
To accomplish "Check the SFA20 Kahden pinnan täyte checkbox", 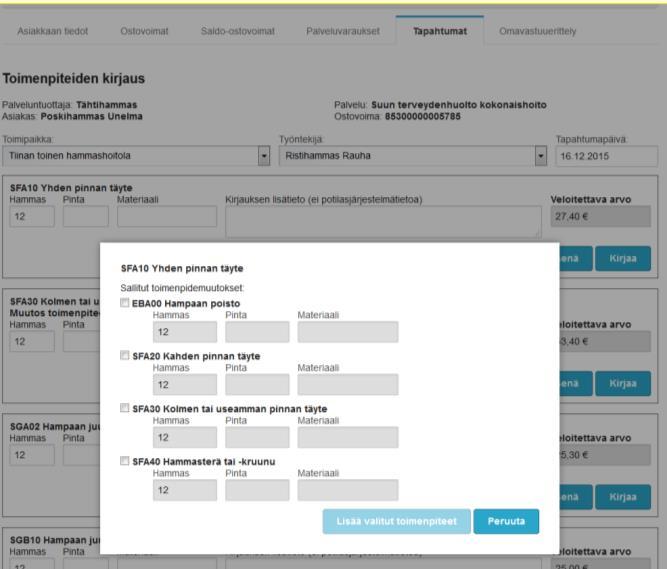I will [125, 355].
